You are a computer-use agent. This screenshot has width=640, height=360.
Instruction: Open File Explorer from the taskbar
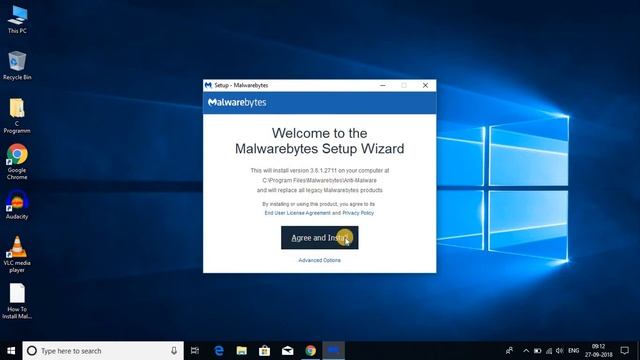tap(242, 351)
